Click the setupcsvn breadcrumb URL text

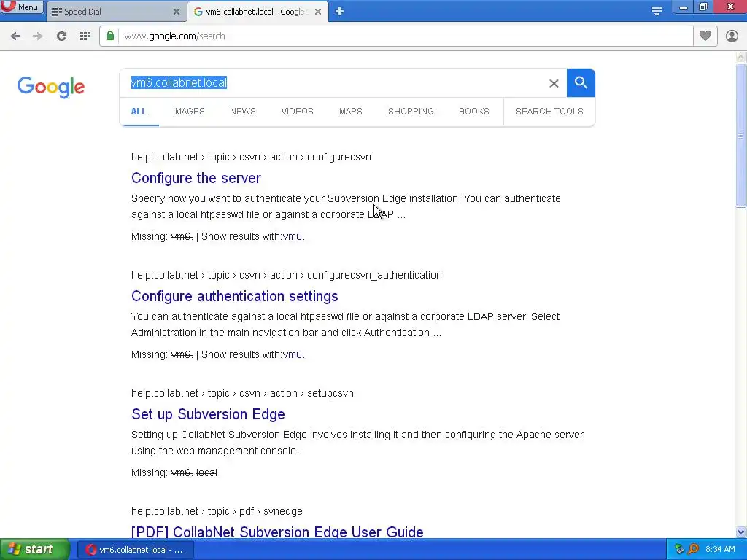(x=242, y=393)
